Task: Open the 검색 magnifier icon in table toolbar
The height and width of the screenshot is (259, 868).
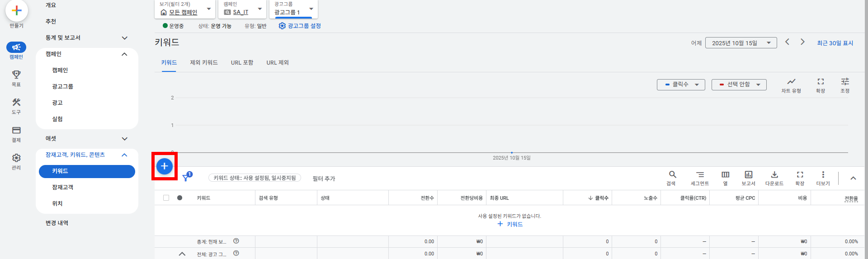Action: coord(672,175)
